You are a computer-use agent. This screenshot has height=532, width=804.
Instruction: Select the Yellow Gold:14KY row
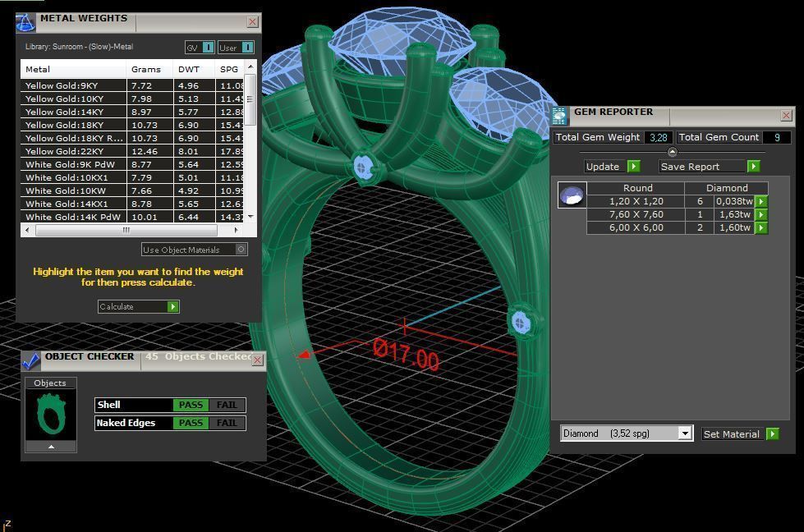[x=132, y=112]
